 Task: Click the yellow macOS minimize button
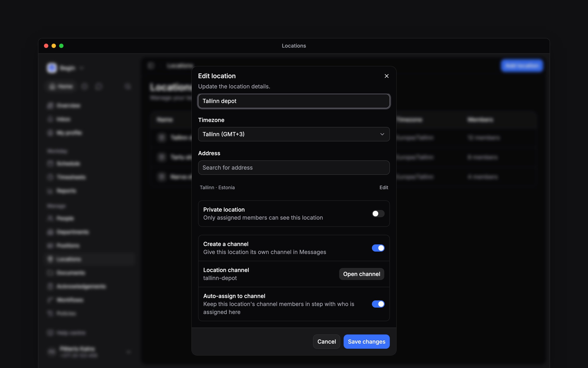pyautogui.click(x=54, y=46)
